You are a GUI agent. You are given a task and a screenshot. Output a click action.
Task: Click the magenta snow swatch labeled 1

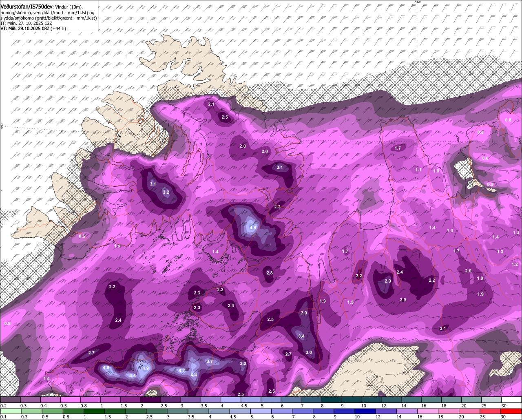(111, 400)
